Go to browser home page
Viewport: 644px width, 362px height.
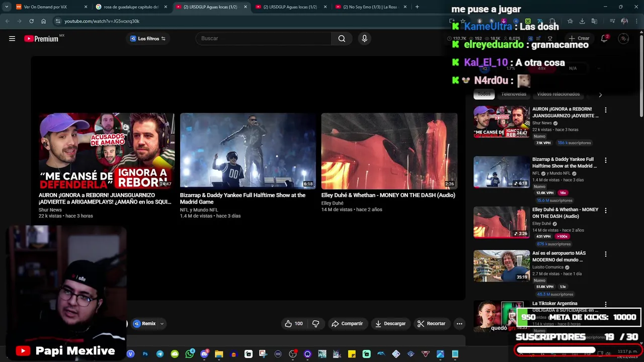point(44,21)
